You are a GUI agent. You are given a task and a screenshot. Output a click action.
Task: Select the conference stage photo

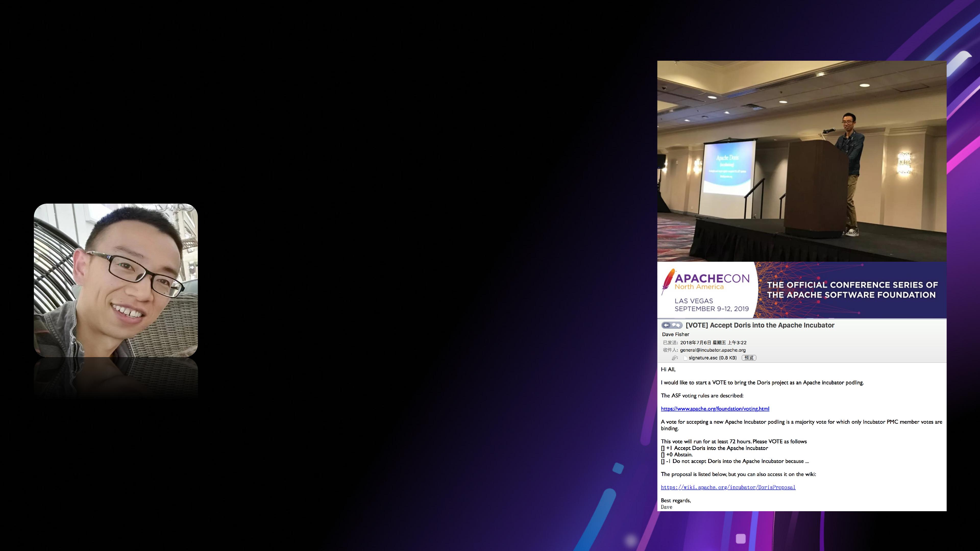(802, 161)
